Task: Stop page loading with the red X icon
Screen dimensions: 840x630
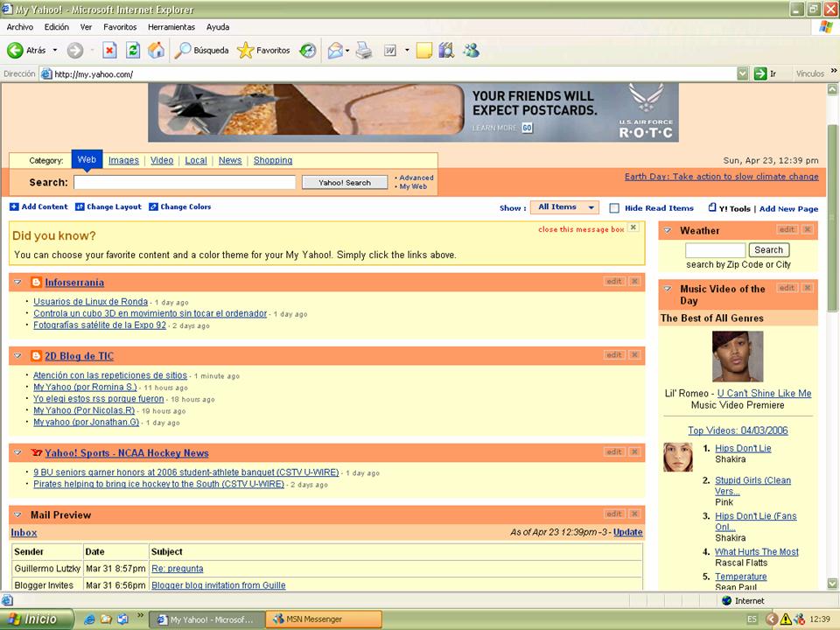Action: pos(109,51)
